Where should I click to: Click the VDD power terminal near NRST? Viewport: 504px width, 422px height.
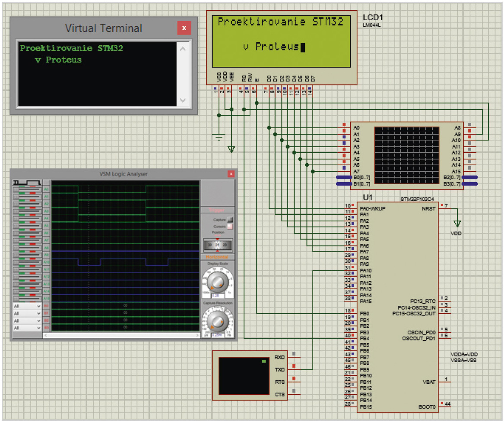point(457,224)
